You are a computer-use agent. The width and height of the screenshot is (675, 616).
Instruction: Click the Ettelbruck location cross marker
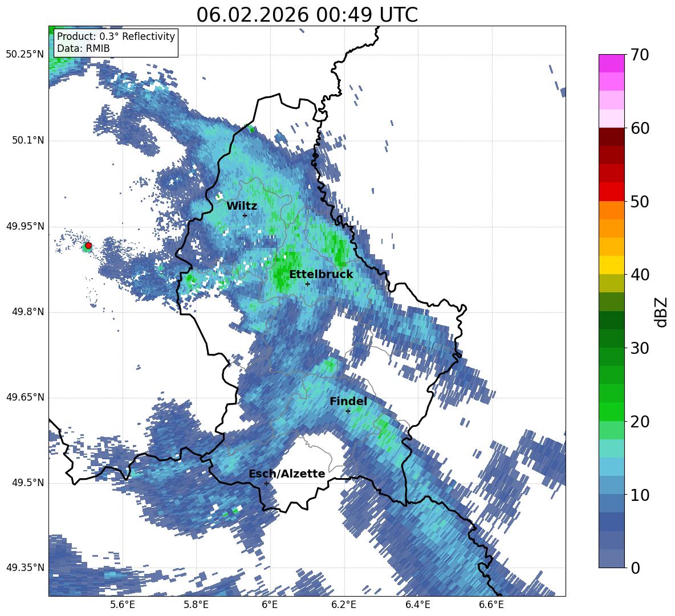pos(307,284)
